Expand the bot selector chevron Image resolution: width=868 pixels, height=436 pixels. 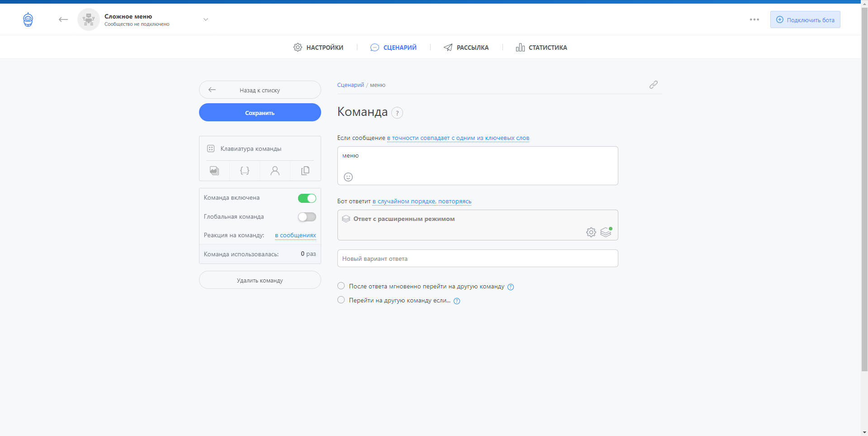click(206, 19)
